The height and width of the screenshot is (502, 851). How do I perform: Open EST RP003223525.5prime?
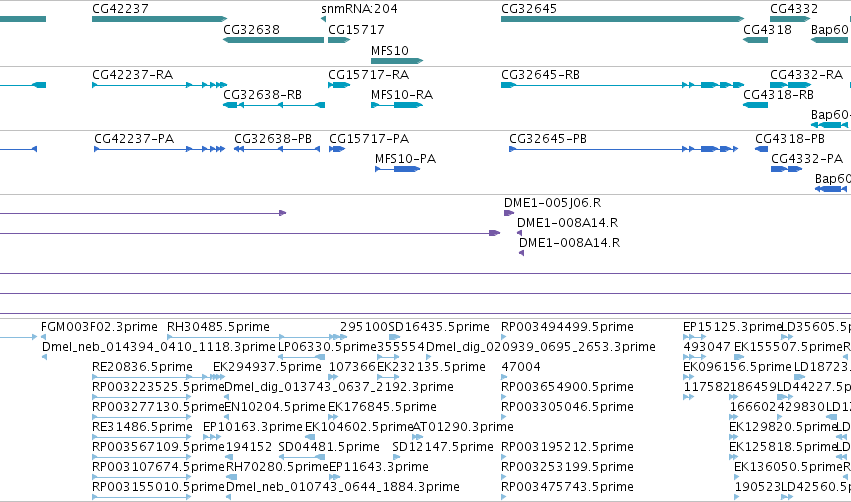[158, 386]
